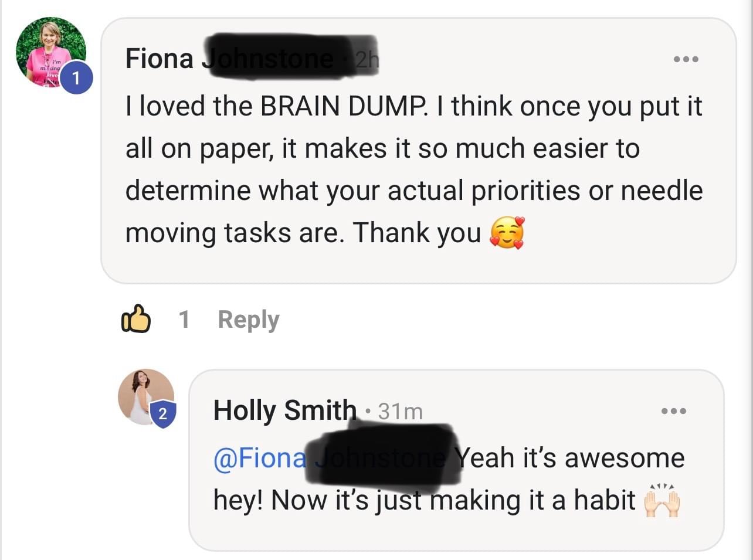Viewport: 753px width, 560px height.
Task: Open the three-dot menu on Fiona's comment
Action: pos(686,59)
